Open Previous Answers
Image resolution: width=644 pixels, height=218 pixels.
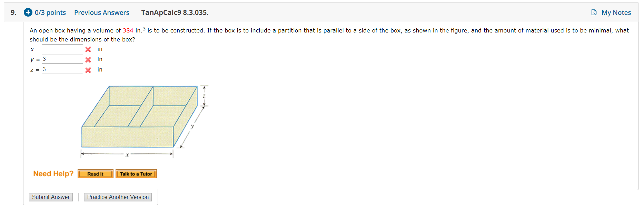(101, 12)
